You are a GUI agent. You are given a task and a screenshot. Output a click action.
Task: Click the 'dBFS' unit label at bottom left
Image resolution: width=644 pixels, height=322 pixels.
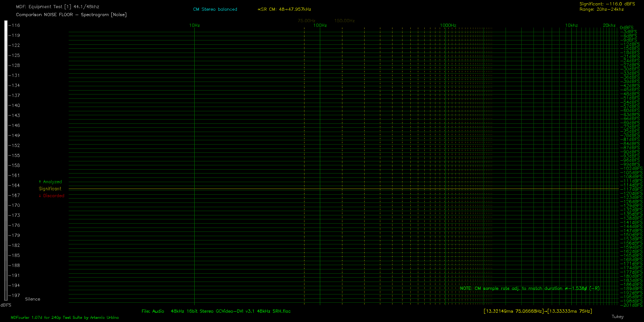coord(6,305)
